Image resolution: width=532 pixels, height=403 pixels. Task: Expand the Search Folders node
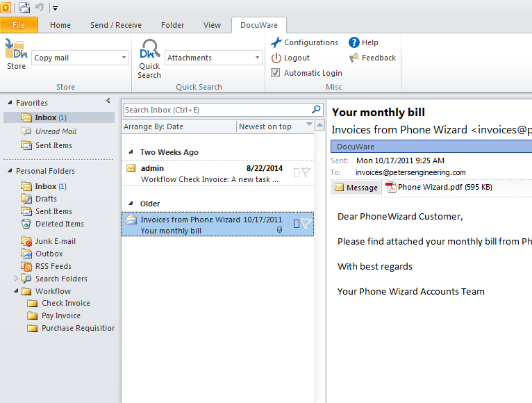16,279
